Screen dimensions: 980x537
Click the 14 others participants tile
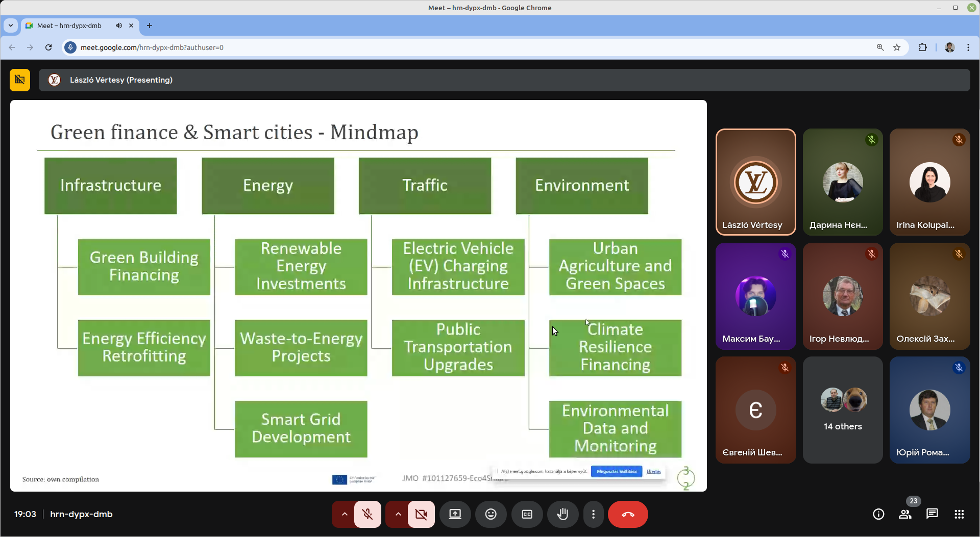click(x=842, y=410)
